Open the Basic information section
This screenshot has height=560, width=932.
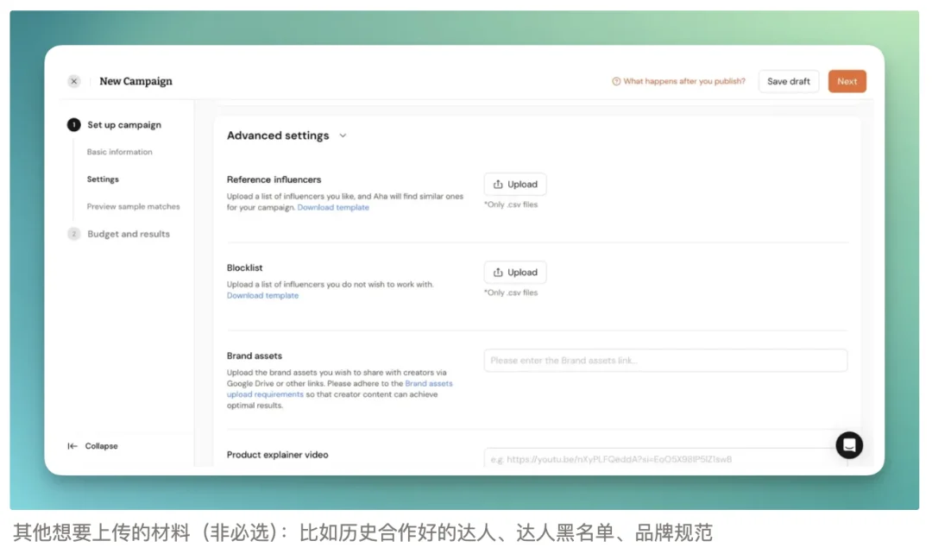click(119, 151)
